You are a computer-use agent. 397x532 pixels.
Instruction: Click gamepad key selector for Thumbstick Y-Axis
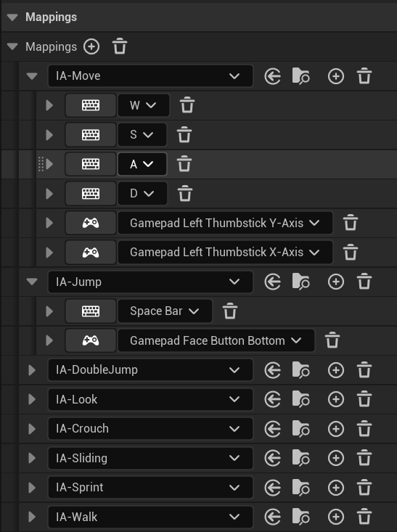[x=91, y=223]
